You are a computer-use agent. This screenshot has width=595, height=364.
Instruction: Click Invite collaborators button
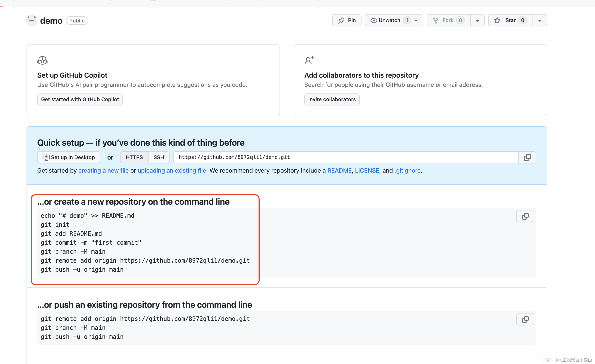tap(332, 99)
